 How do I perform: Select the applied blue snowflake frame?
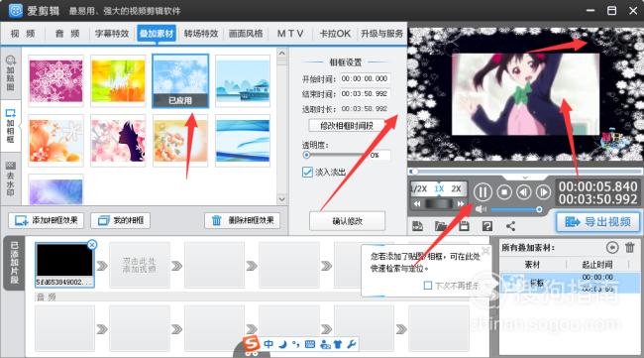click(x=180, y=81)
